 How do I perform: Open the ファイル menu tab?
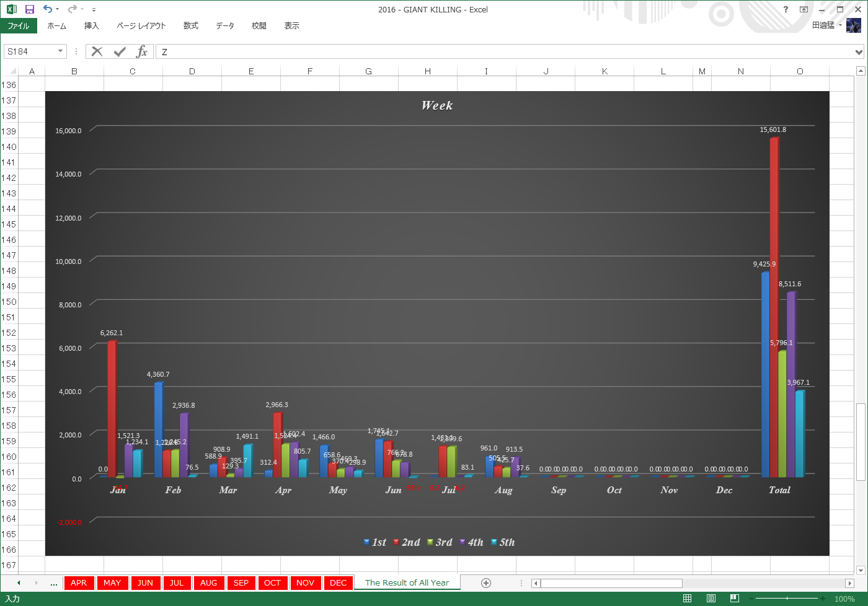pos(19,25)
